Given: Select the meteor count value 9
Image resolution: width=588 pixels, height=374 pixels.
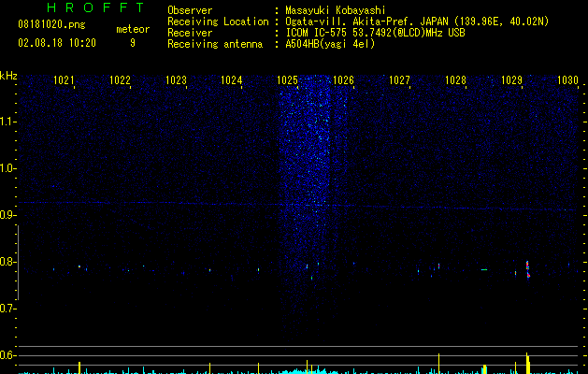Looking at the screenshot, I should (x=133, y=43).
